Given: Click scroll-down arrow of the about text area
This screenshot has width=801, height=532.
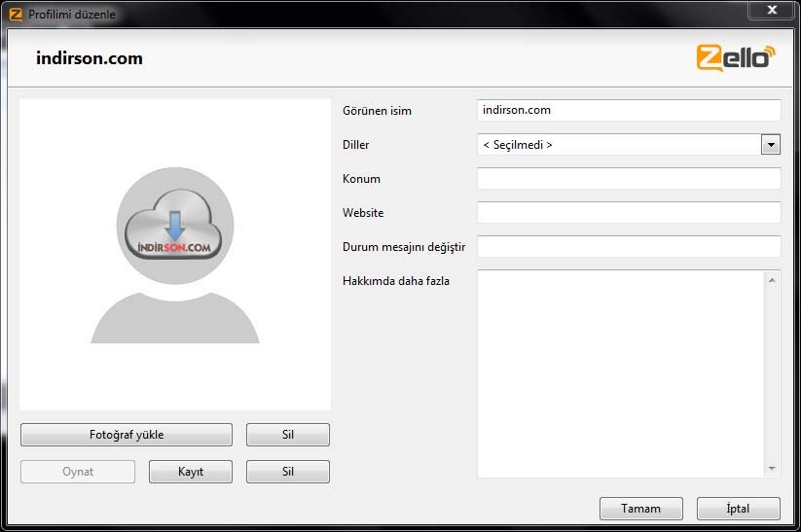Looking at the screenshot, I should coord(772,468).
